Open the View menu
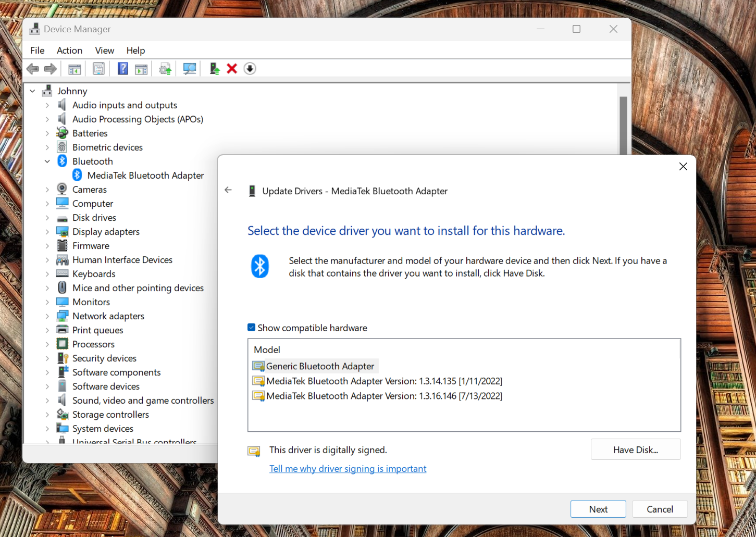The height and width of the screenshot is (537, 756). click(104, 51)
